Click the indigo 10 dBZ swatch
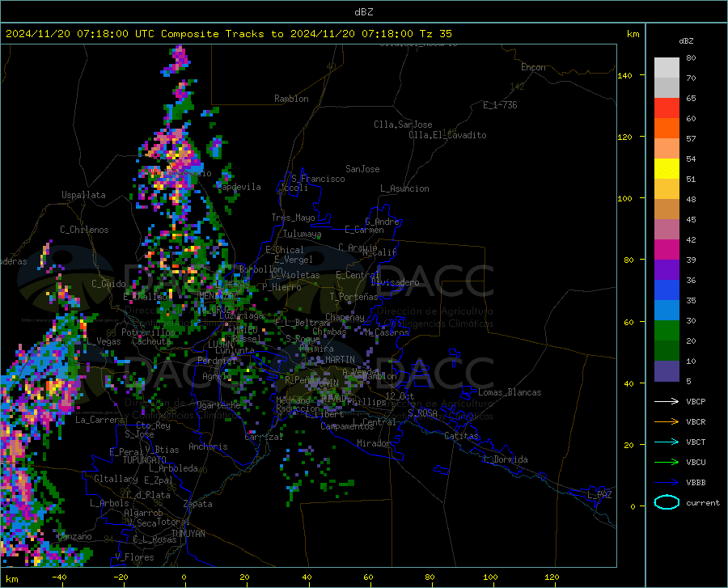This screenshot has width=728, height=588. coord(667,371)
